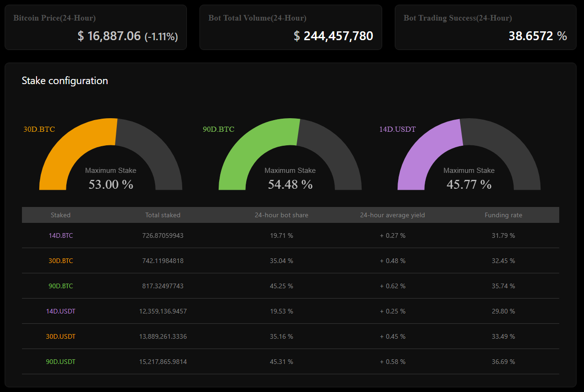584x392 pixels.
Task: Click the 19.71 % bot share cell
Action: (x=281, y=236)
